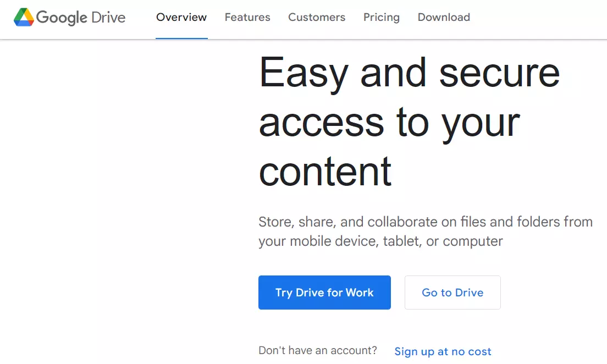Follow the Sign up at no cost link
This screenshot has width=607, height=364.
[x=443, y=351]
